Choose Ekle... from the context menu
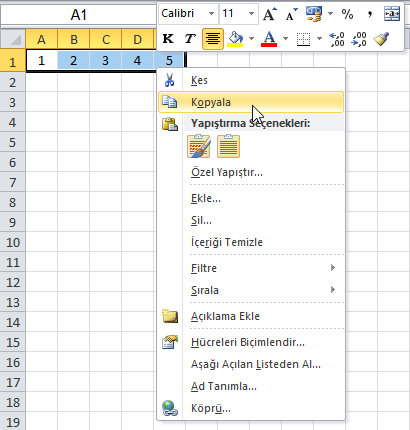The height and width of the screenshot is (430, 410). [x=251, y=198]
